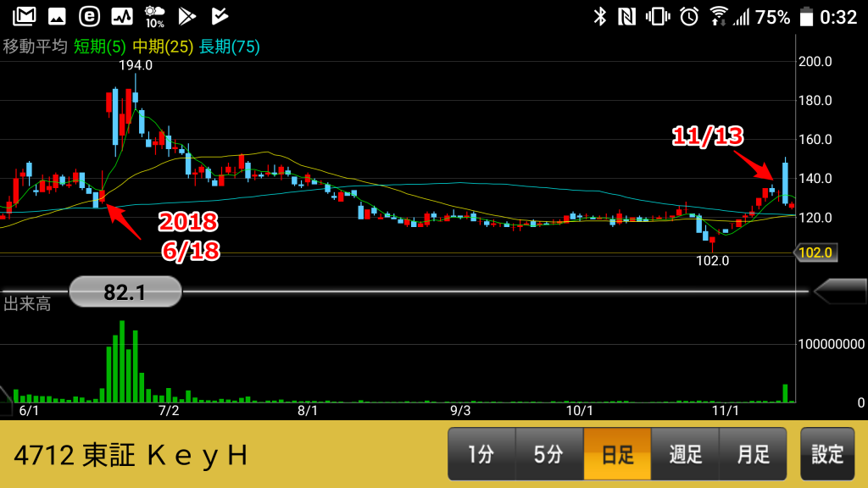Image resolution: width=868 pixels, height=488 pixels.
Task: Tap the NFC status icon
Action: (x=626, y=17)
